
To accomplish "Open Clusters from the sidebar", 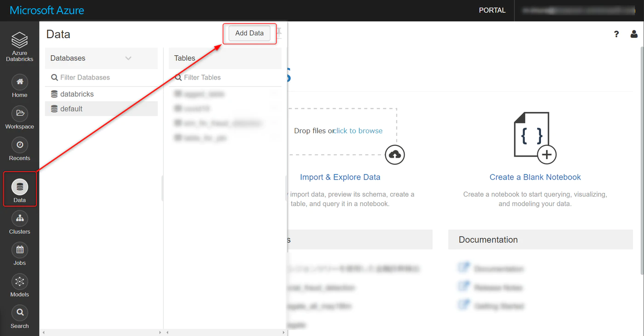I will (19, 219).
